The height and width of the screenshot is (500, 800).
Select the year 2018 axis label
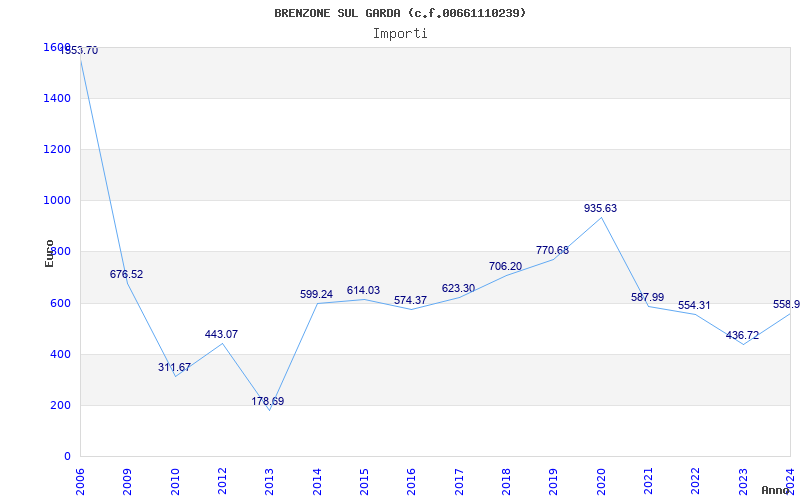click(x=506, y=482)
